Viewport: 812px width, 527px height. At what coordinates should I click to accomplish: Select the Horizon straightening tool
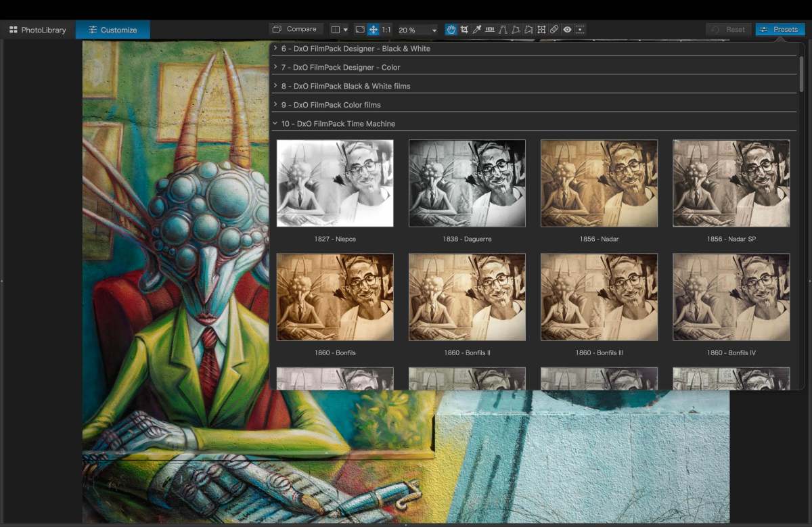[490, 29]
